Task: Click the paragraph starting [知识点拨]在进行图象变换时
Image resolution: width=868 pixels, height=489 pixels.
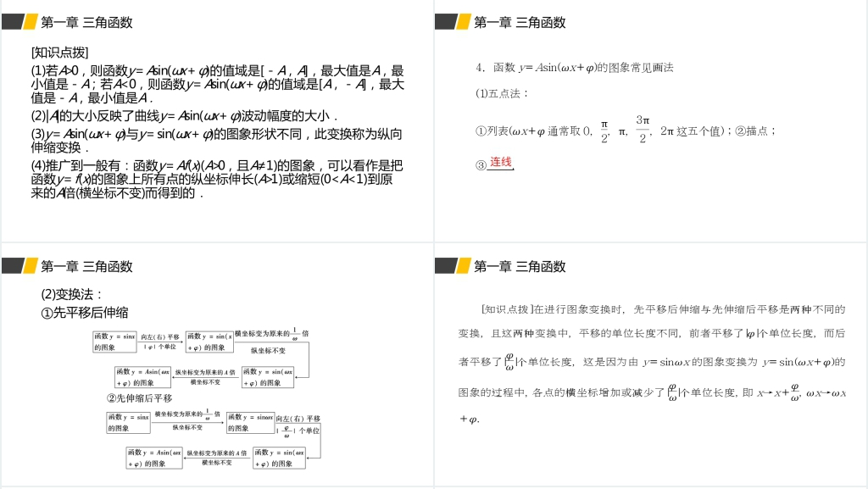Action: pos(652,363)
